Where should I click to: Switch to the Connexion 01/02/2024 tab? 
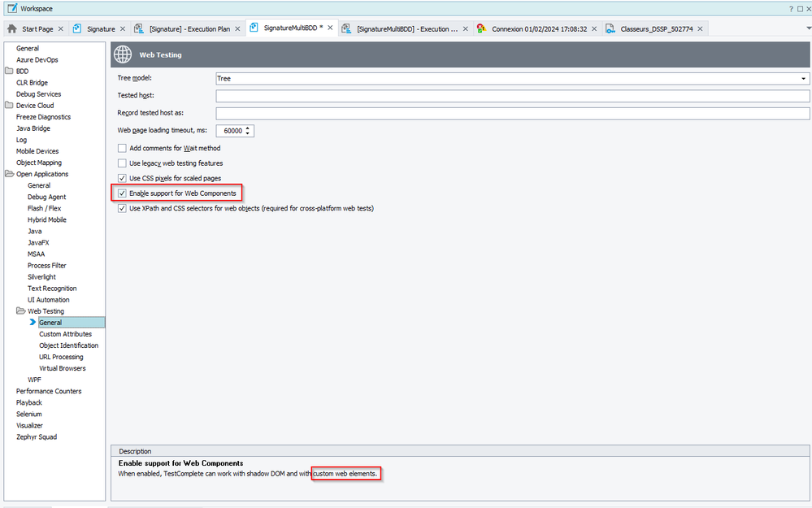[539, 28]
